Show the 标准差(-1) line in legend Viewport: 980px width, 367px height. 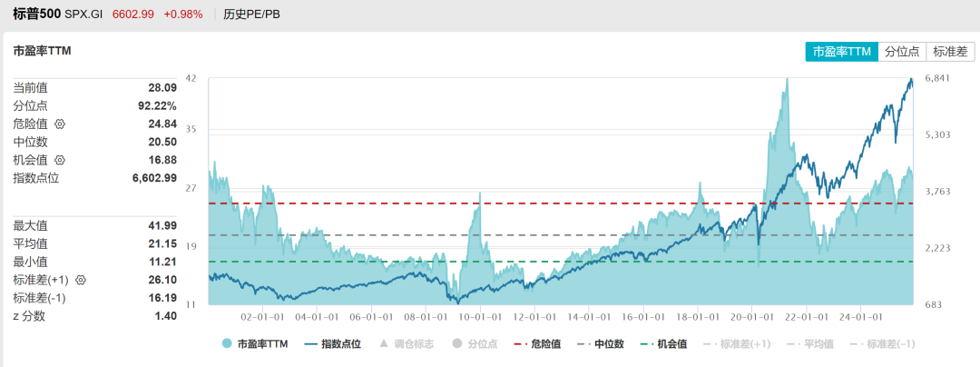(x=883, y=344)
